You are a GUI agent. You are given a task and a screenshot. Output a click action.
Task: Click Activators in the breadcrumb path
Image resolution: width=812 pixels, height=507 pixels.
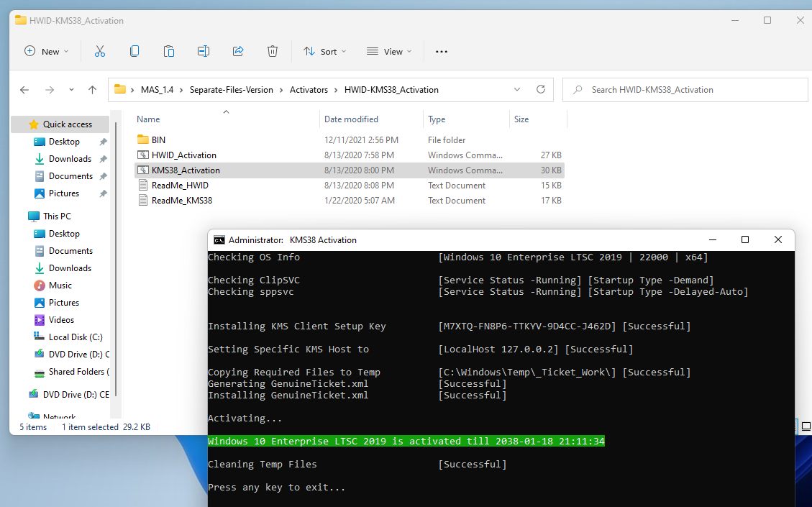click(309, 90)
